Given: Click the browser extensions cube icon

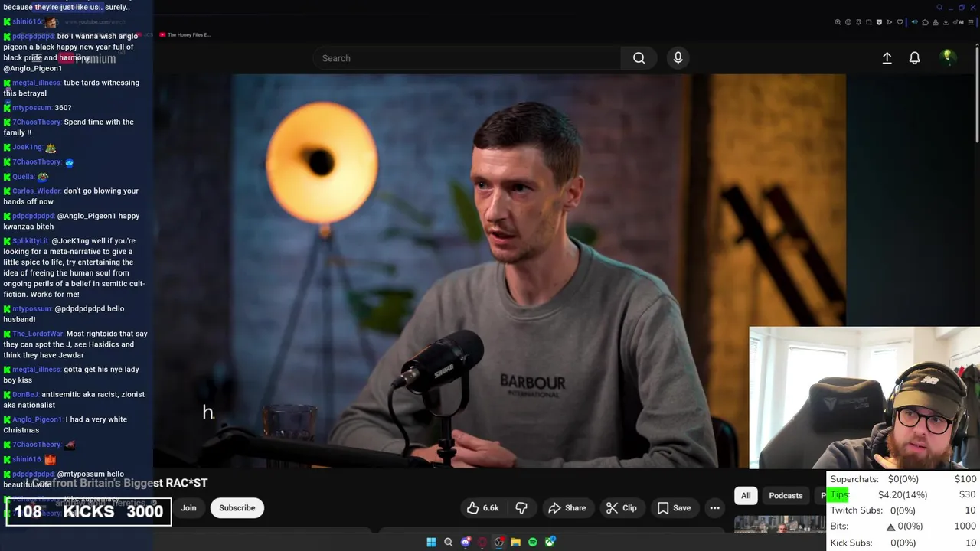Looking at the screenshot, I should 925,22.
